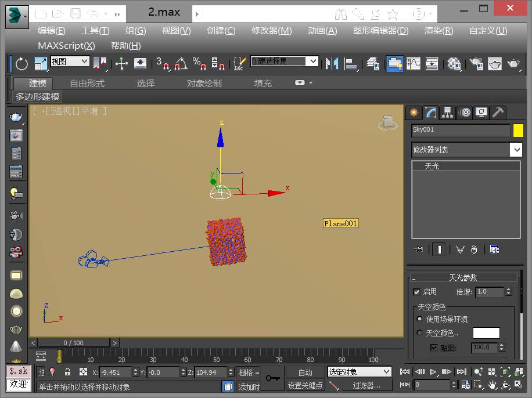Viewport: 532px width, 398px height.
Task: Click the ViewCube in viewport
Action: click(x=388, y=123)
